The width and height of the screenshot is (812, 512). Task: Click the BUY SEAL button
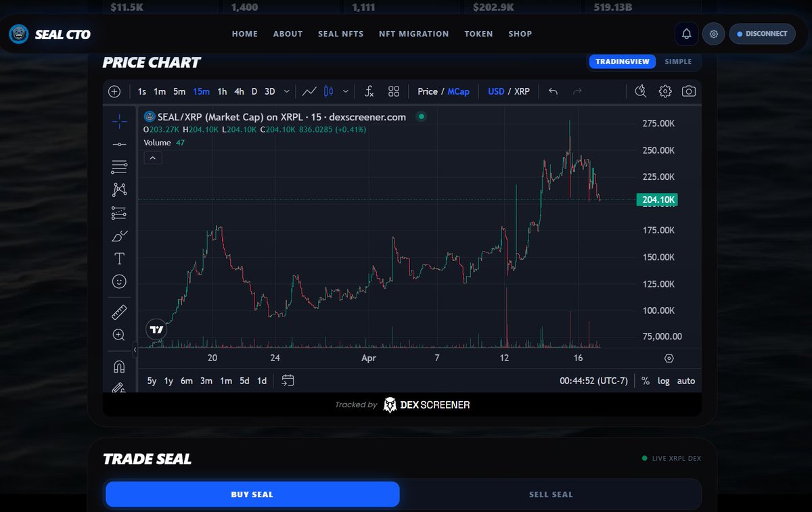coord(252,494)
